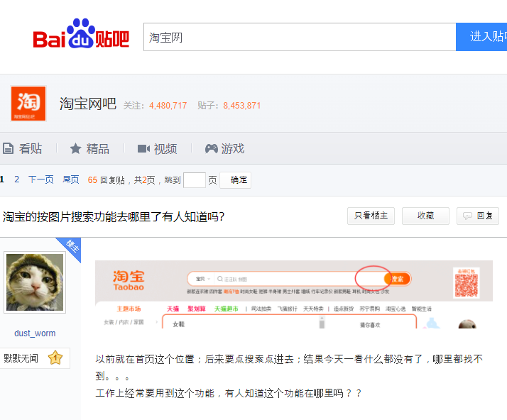Screen dimensions: 507x420
Task: Click the document icon beside 看贴
Action: coord(8,148)
